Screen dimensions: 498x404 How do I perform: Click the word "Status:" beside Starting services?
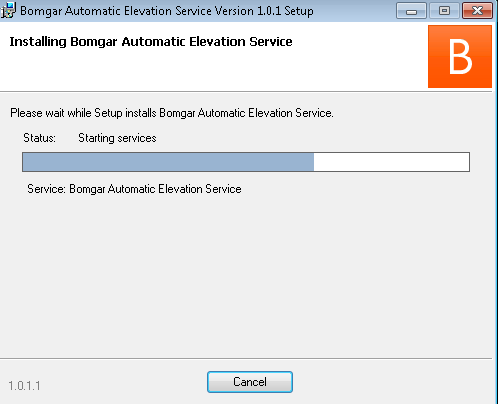(39, 138)
